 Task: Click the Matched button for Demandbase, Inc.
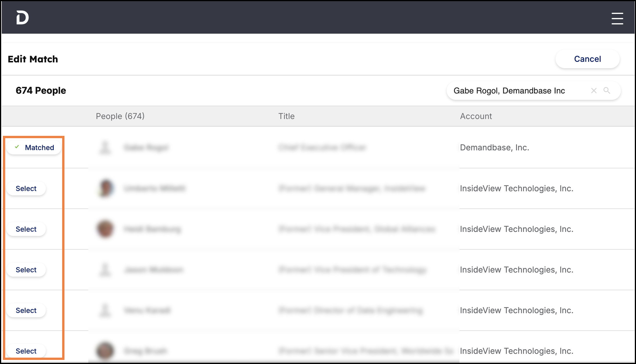pos(34,147)
